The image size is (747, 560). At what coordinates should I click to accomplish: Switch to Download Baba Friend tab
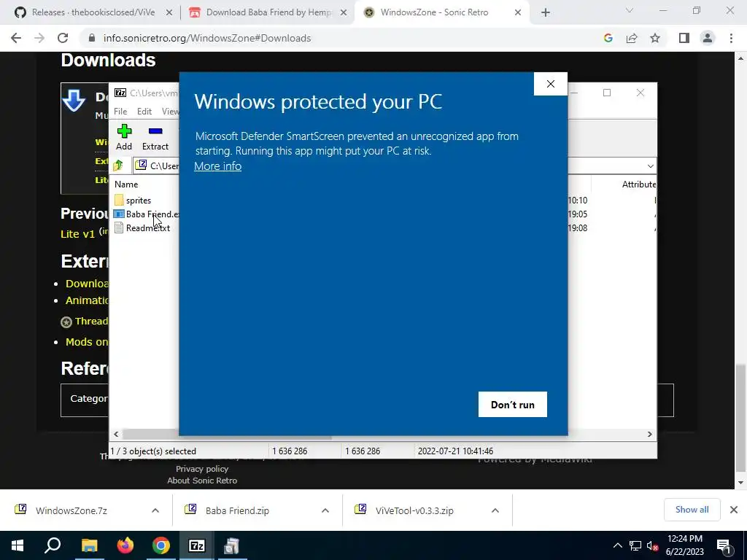point(269,12)
